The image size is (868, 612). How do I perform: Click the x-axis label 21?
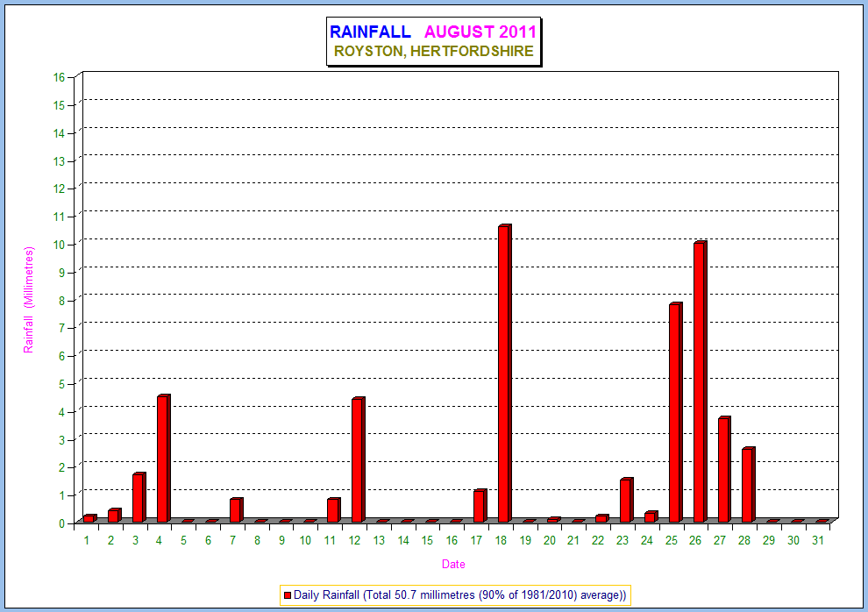coord(573,541)
